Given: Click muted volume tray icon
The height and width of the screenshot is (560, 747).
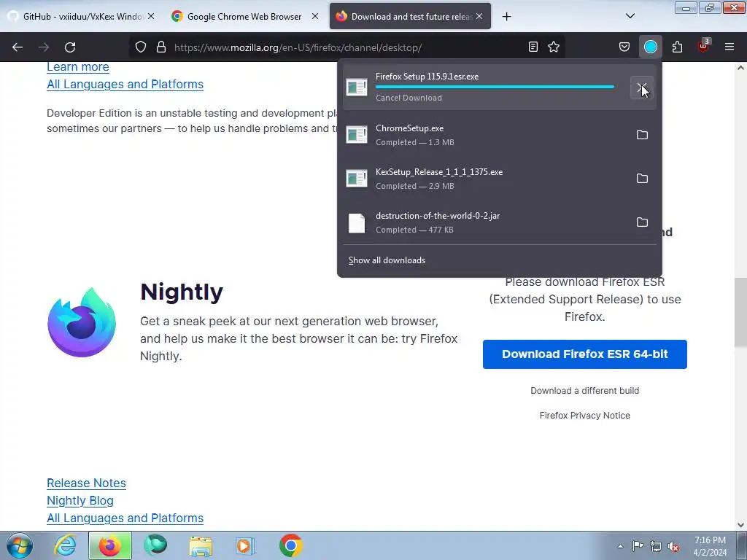Looking at the screenshot, I should (673, 547).
